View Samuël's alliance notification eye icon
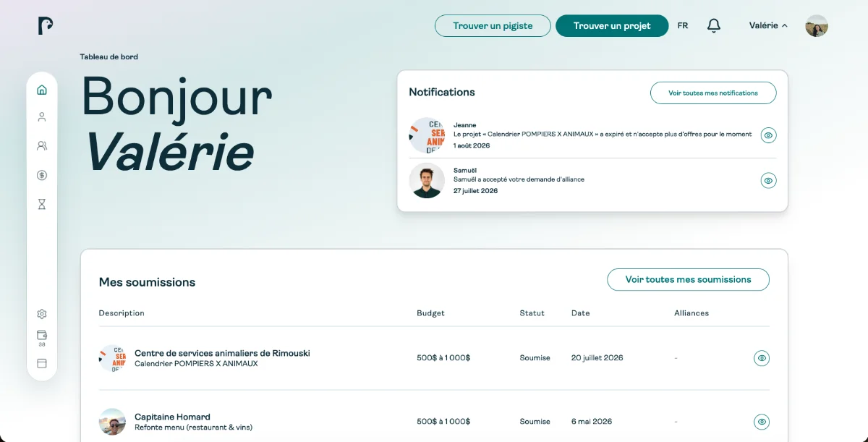The image size is (868, 442). (x=768, y=180)
